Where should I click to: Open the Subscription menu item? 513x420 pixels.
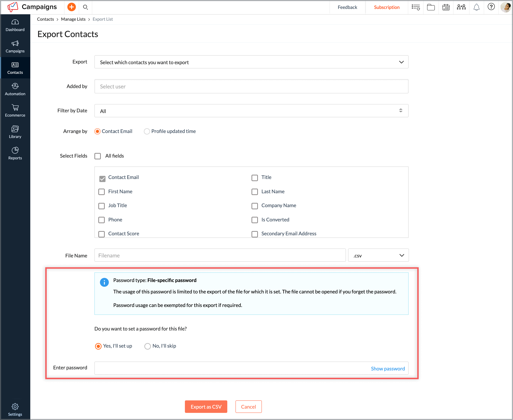386,7
